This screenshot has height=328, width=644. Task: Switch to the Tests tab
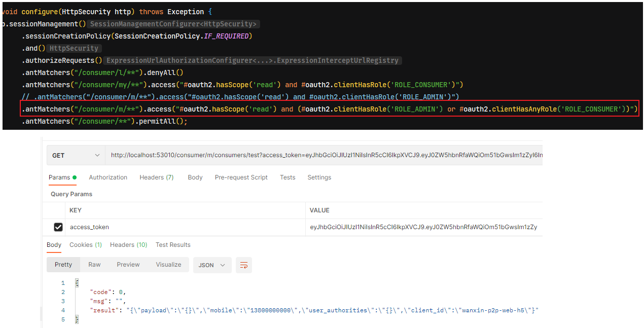(x=288, y=177)
